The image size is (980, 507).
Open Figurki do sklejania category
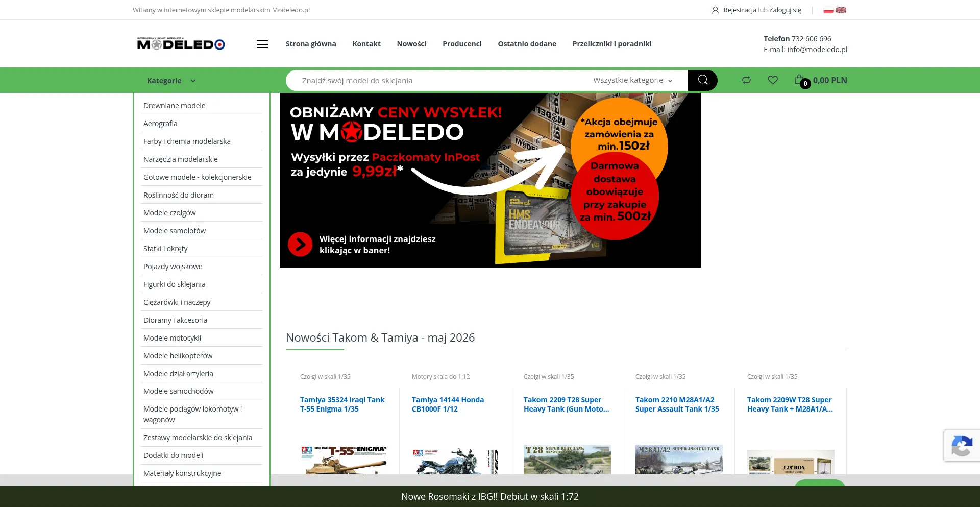(175, 284)
